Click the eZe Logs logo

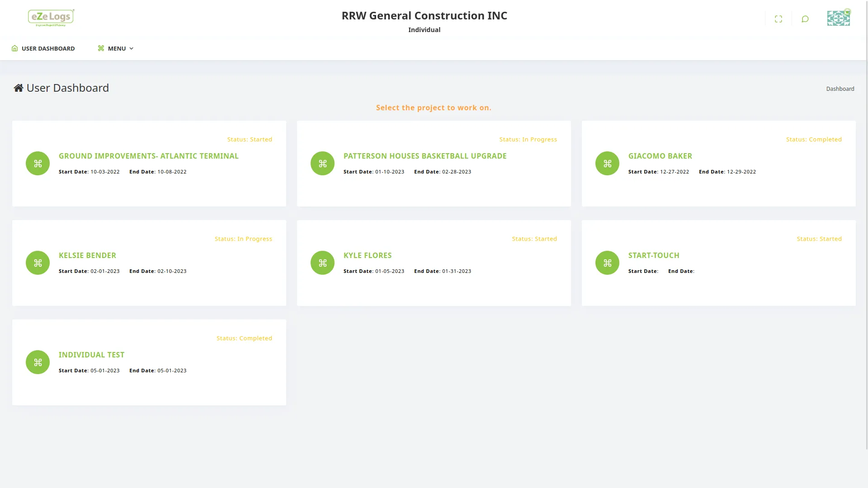[x=51, y=18]
